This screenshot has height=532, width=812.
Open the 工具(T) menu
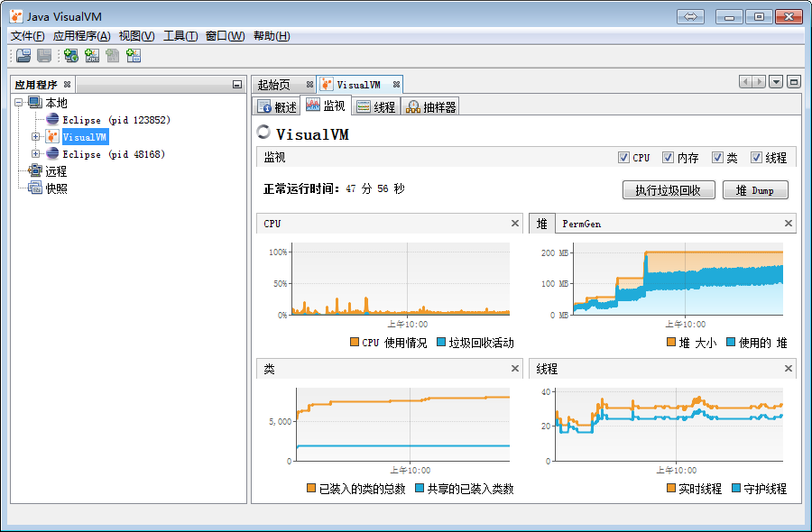tap(180, 36)
